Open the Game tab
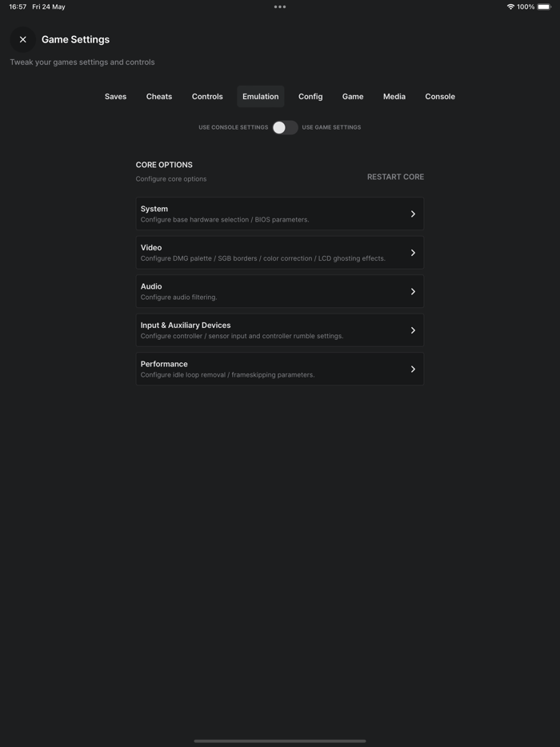Image resolution: width=560 pixels, height=747 pixels. pos(353,96)
